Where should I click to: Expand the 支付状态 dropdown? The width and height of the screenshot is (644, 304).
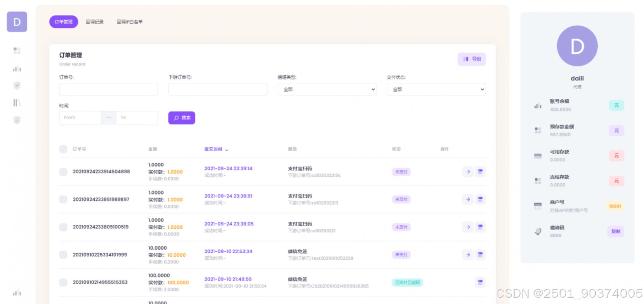(436, 89)
